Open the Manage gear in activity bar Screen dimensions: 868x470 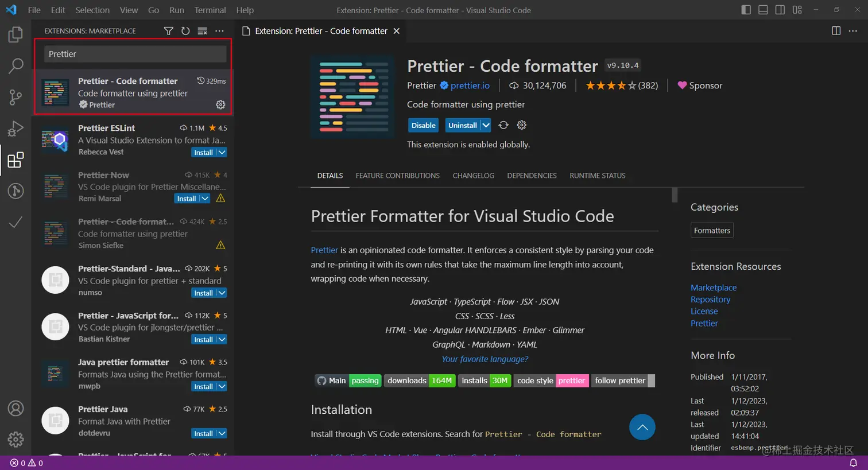15,440
